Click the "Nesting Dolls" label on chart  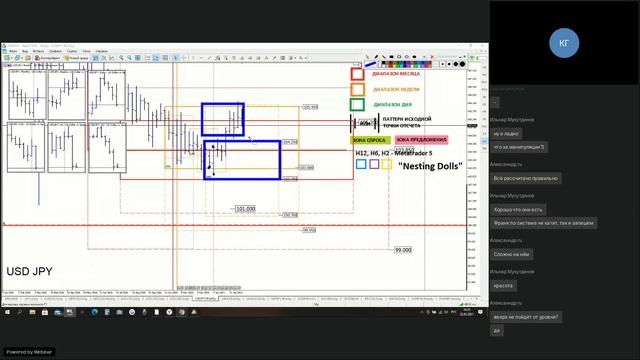(x=430, y=166)
